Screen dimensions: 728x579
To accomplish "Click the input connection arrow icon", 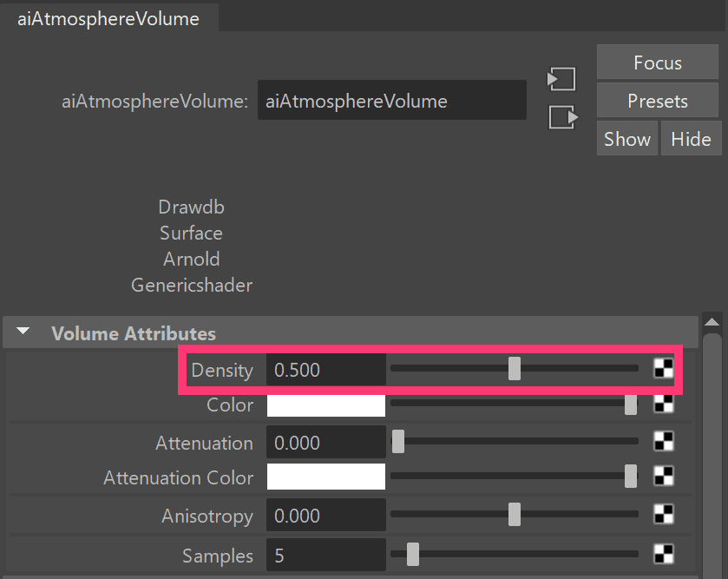I will (561, 79).
